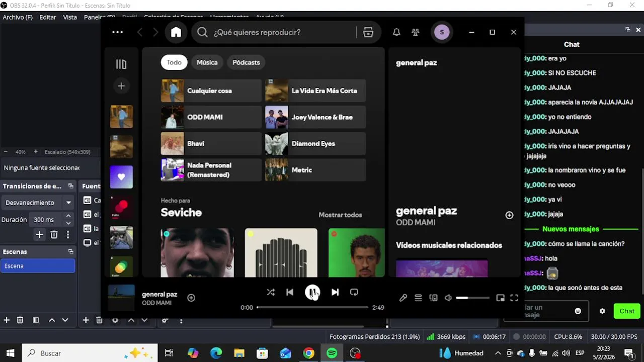Click Spotify Your Library icon

pos(121,64)
